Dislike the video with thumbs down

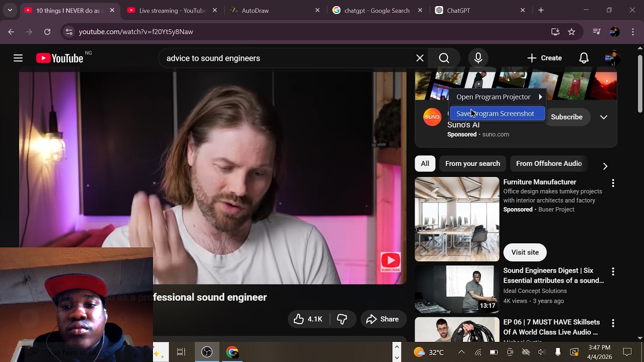pyautogui.click(x=342, y=319)
